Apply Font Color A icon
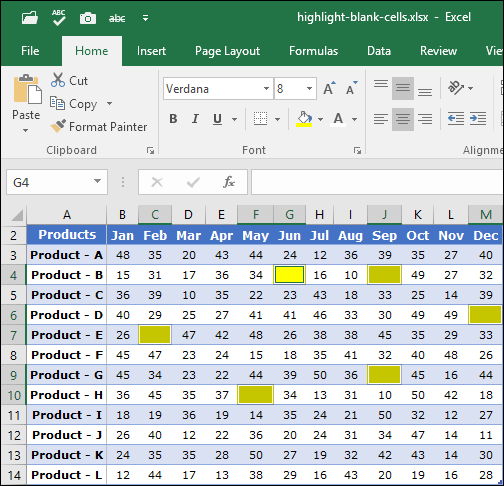 click(x=338, y=119)
